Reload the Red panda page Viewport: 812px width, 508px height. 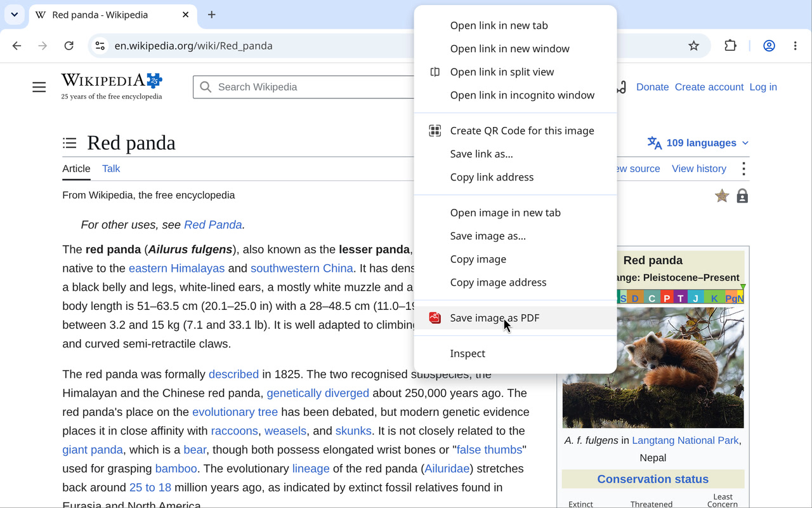69,46
